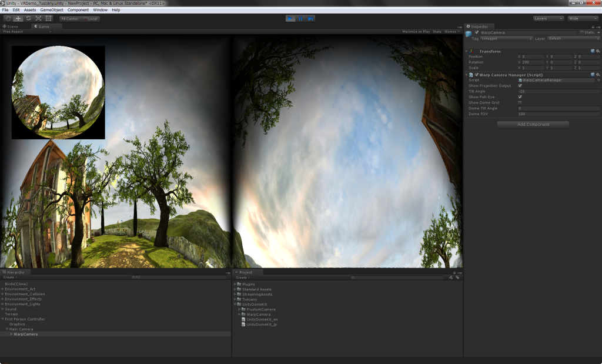The width and height of the screenshot is (602, 364).
Task: Open the Tag dropdown showing Untagged
Action: pyautogui.click(x=505, y=38)
